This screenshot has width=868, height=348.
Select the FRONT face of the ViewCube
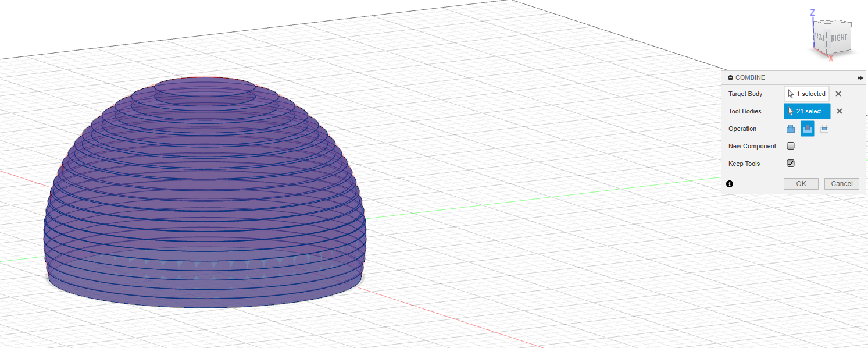(x=820, y=36)
